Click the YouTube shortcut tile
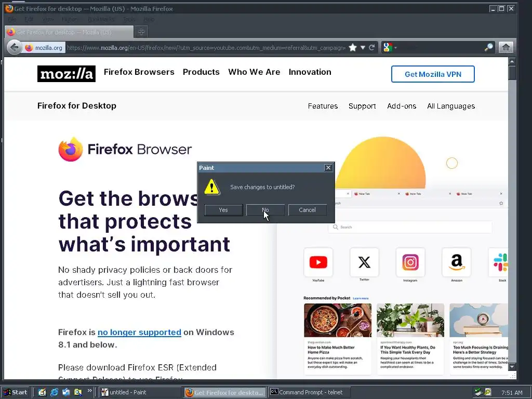The image size is (532, 399). point(318,262)
